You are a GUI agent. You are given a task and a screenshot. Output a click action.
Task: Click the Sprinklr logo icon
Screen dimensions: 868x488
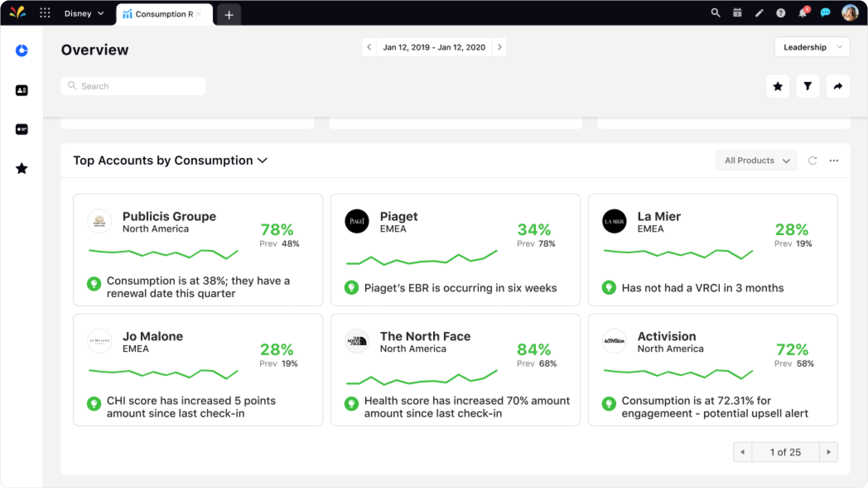tap(17, 13)
